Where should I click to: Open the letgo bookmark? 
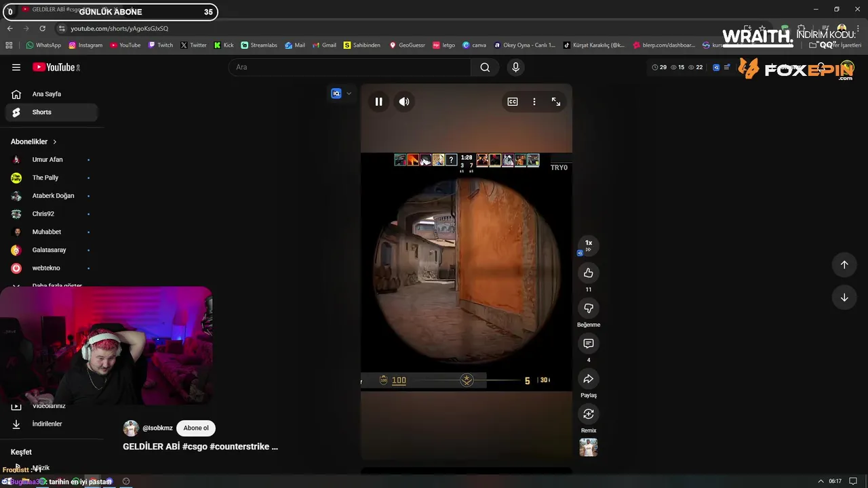tap(443, 45)
